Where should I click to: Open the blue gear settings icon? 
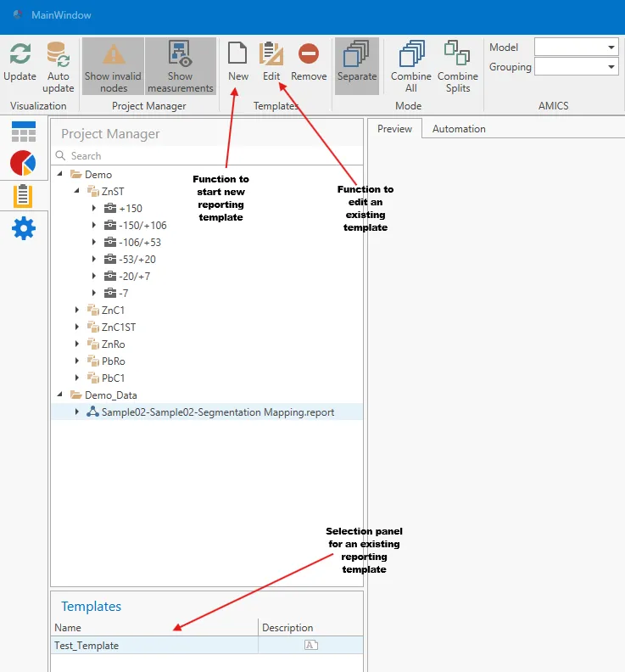point(24,228)
